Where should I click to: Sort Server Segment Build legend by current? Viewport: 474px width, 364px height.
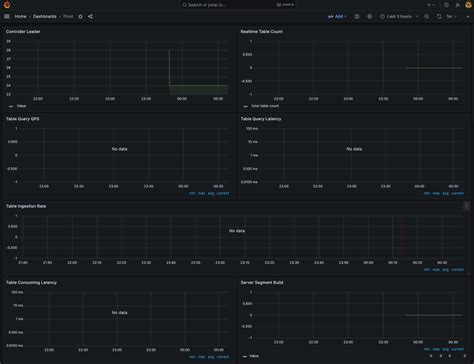coord(457,349)
